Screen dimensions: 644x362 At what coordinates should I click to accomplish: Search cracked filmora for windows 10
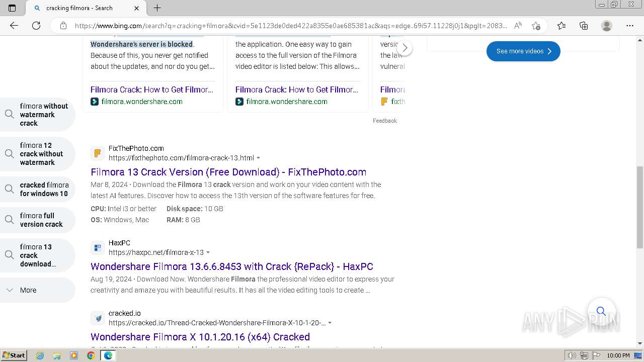(x=38, y=189)
